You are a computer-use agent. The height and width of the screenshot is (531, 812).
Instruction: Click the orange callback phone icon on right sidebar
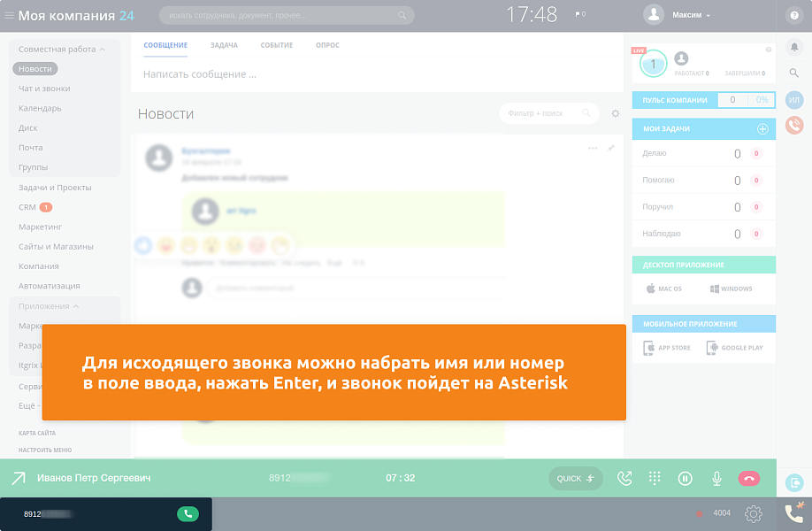point(795,126)
